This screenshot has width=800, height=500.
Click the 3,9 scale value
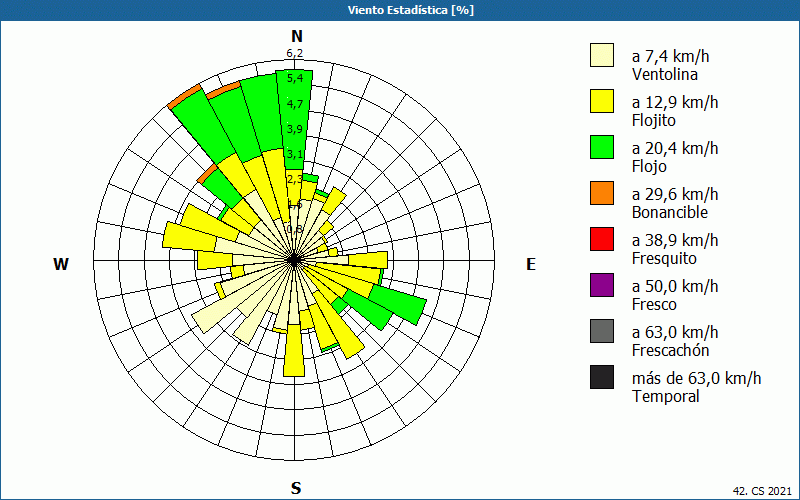click(295, 129)
